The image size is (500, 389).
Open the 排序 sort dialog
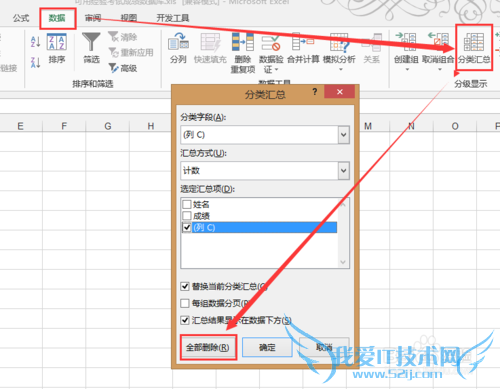(57, 48)
